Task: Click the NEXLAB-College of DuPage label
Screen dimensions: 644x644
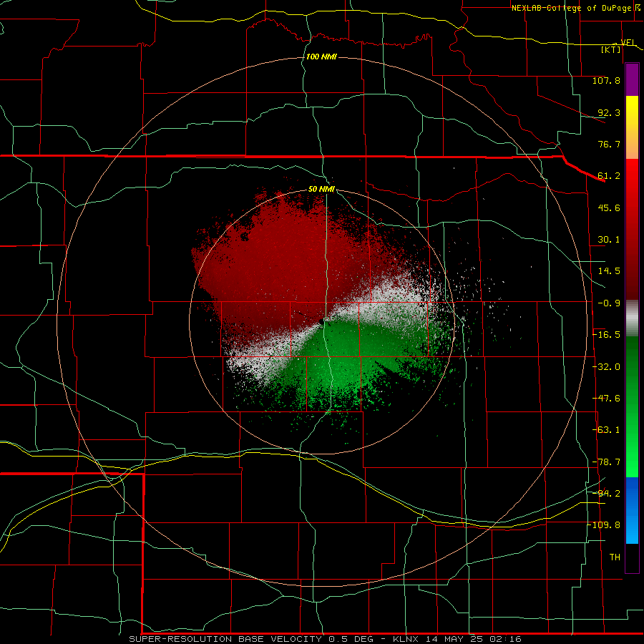Action: [x=573, y=8]
